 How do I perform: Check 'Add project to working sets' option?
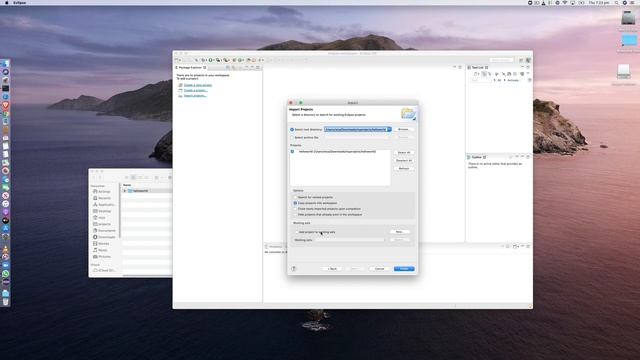tap(296, 232)
